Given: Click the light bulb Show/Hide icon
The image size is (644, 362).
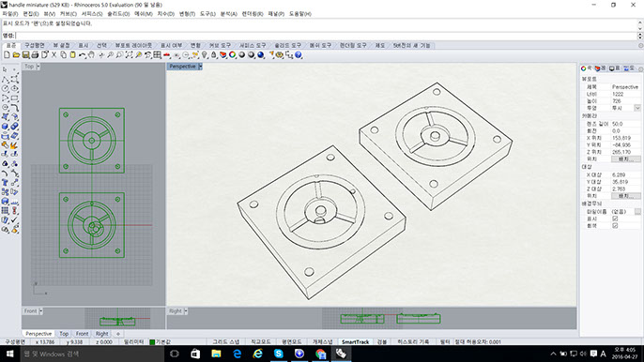Looking at the screenshot, I should pyautogui.click(x=205, y=54).
